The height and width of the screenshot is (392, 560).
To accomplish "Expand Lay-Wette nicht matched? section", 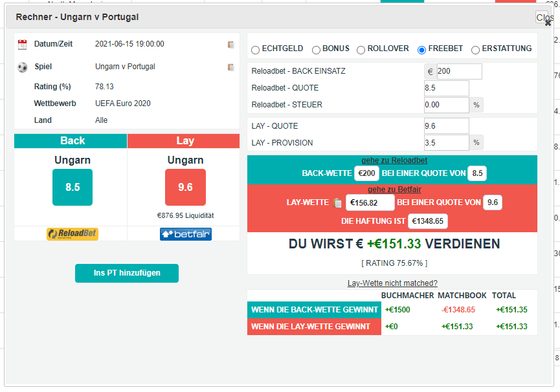I will point(392,283).
